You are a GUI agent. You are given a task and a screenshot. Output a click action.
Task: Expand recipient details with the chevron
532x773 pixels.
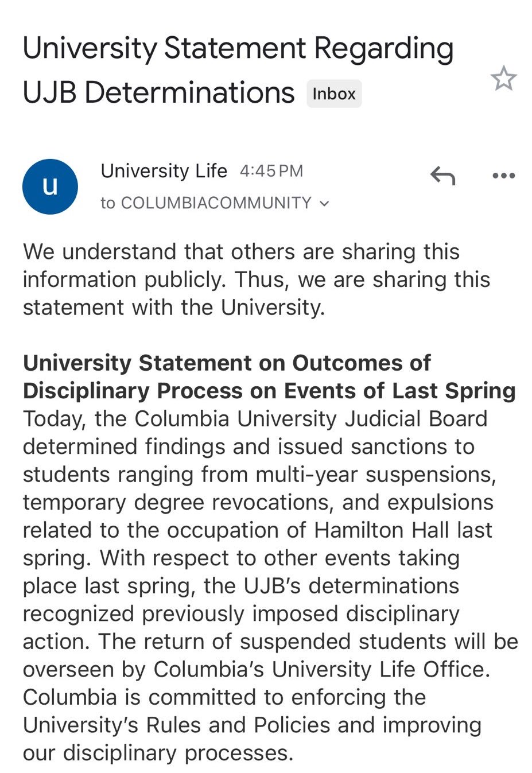(x=325, y=203)
